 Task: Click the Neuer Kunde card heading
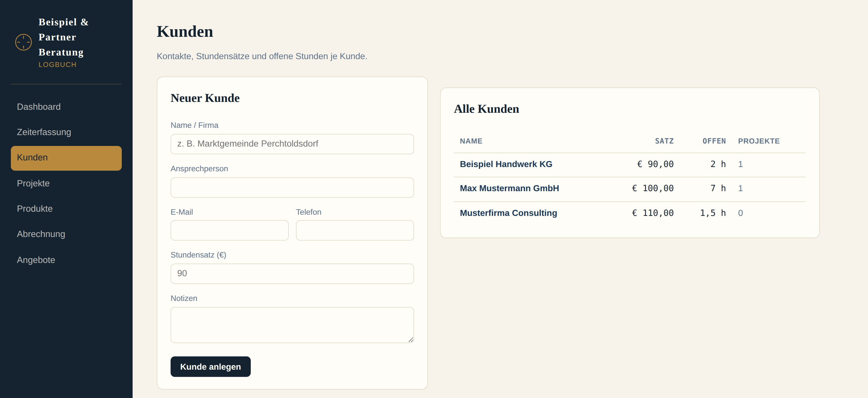(x=205, y=98)
